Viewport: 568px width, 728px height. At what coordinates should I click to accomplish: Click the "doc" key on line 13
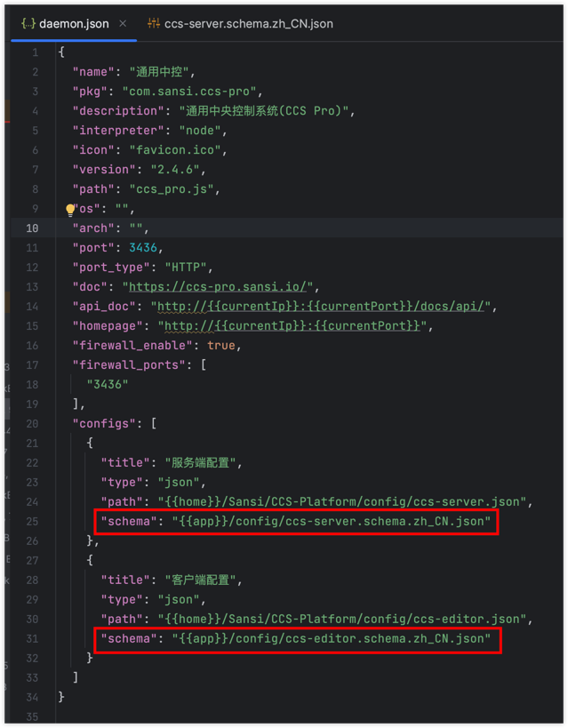tap(90, 287)
